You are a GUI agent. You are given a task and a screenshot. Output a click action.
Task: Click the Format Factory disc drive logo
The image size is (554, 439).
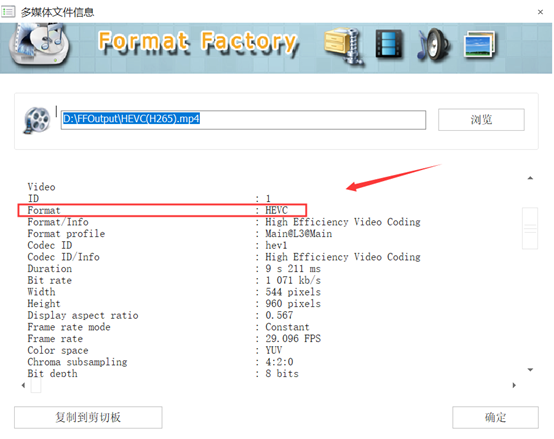point(40,45)
